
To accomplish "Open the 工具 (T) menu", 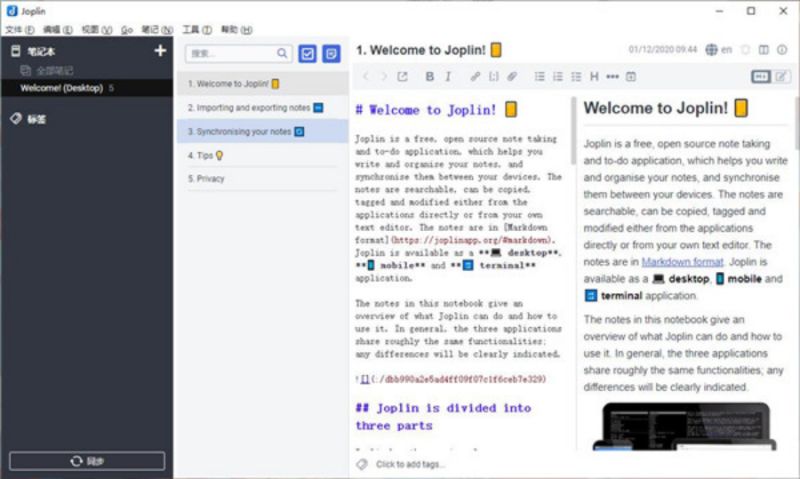I will tap(197, 30).
